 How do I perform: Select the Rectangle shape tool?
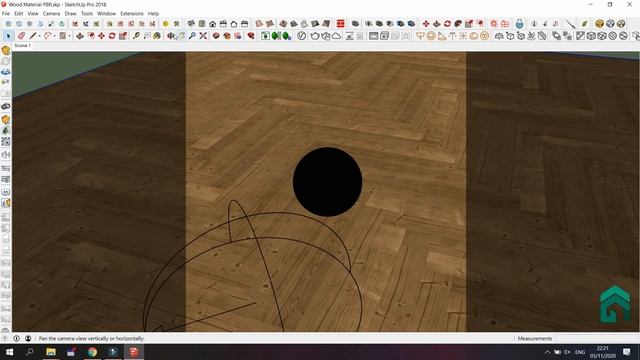62,36
